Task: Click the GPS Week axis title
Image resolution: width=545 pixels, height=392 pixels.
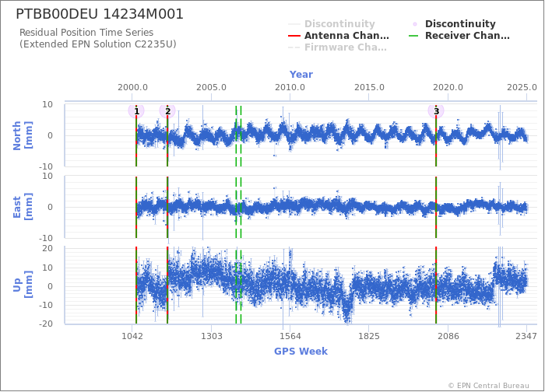Action: pyautogui.click(x=301, y=351)
